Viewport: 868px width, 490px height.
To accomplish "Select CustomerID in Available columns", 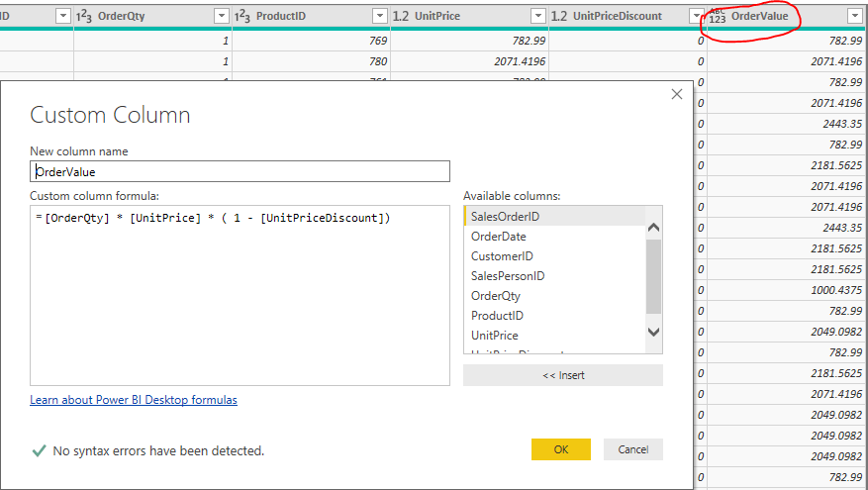I will pos(554,256).
